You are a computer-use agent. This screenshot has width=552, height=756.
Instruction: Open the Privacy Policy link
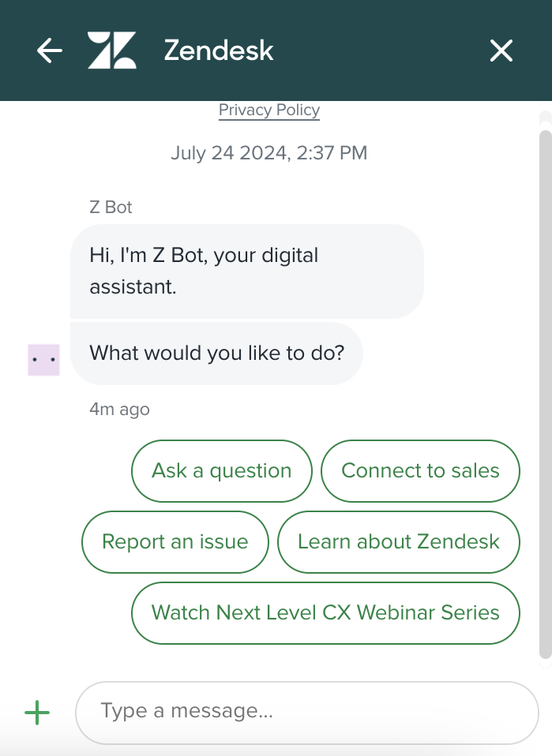pyautogui.click(x=268, y=110)
